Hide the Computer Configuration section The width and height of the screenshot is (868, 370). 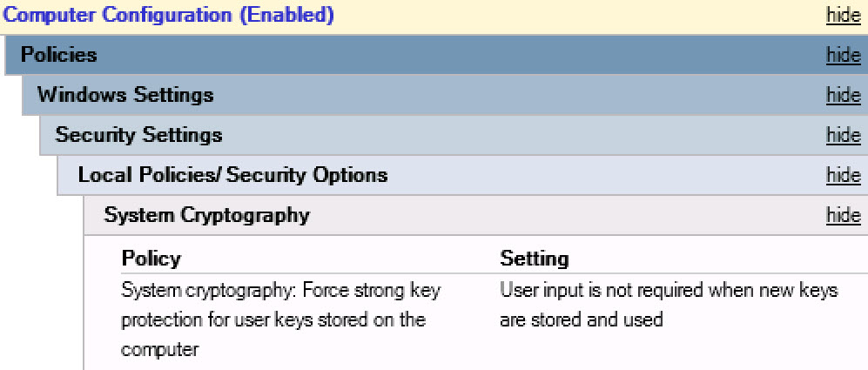point(843,16)
